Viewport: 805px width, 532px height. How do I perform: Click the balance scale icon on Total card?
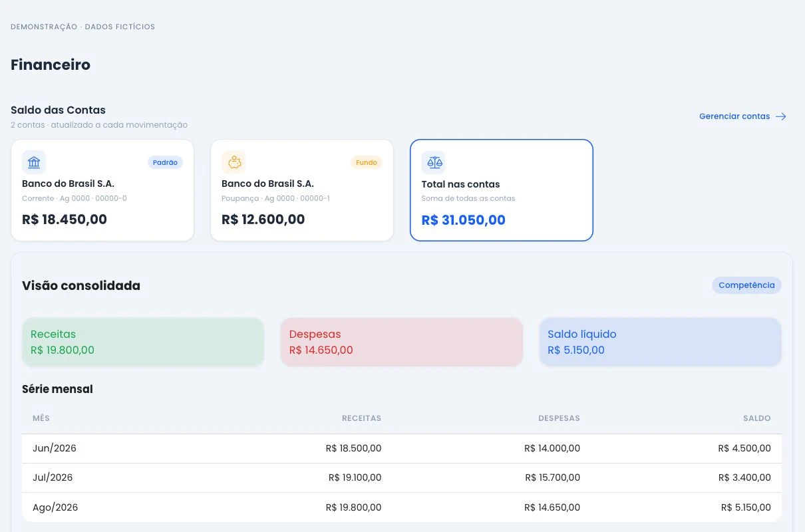coord(434,163)
